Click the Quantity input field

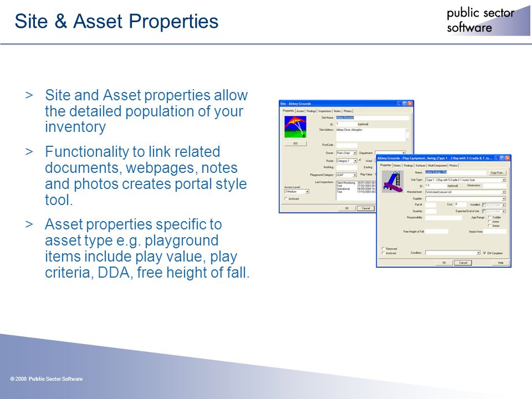[x=431, y=211]
